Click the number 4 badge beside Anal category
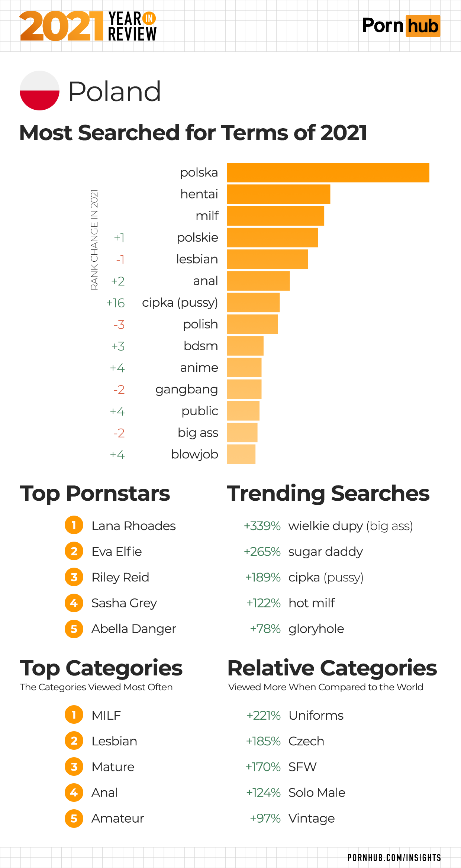This screenshot has height=868, width=461. (74, 793)
